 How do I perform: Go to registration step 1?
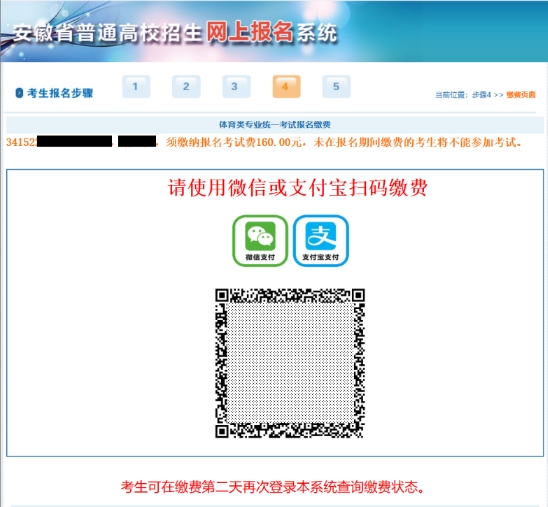point(136,86)
